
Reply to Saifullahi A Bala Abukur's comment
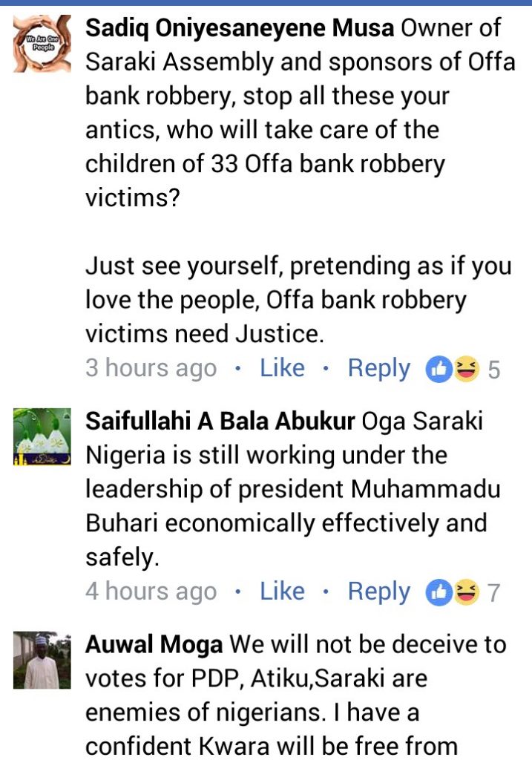point(378,592)
